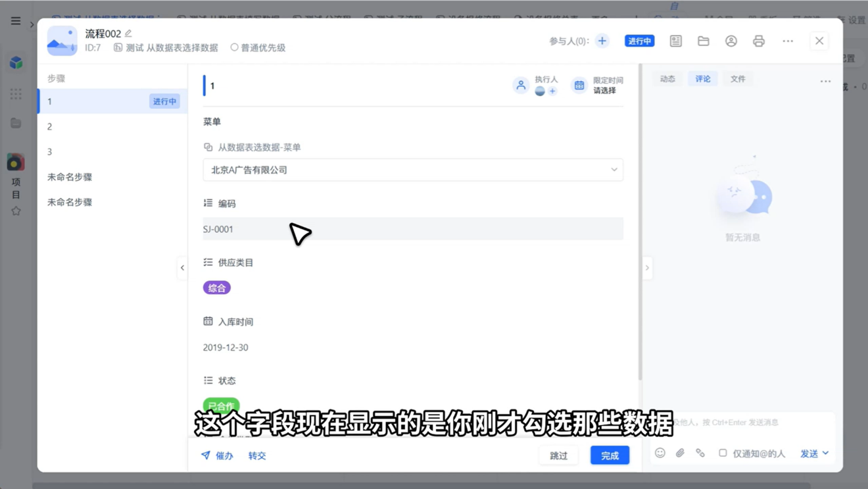Open the form details icon in the header
The height and width of the screenshot is (489, 868).
675,41
